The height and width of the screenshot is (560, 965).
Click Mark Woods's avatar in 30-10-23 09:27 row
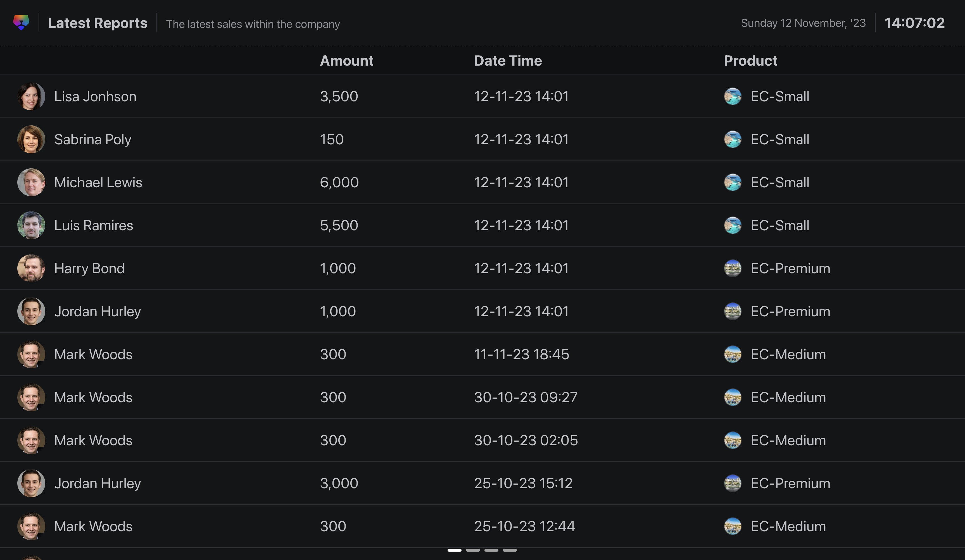tap(31, 397)
